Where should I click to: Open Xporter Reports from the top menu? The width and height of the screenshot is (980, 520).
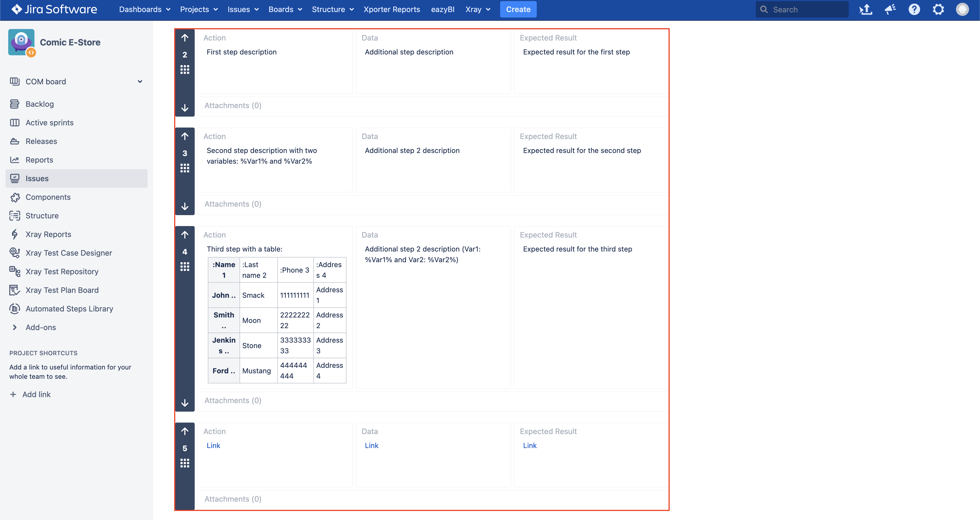pyautogui.click(x=392, y=9)
